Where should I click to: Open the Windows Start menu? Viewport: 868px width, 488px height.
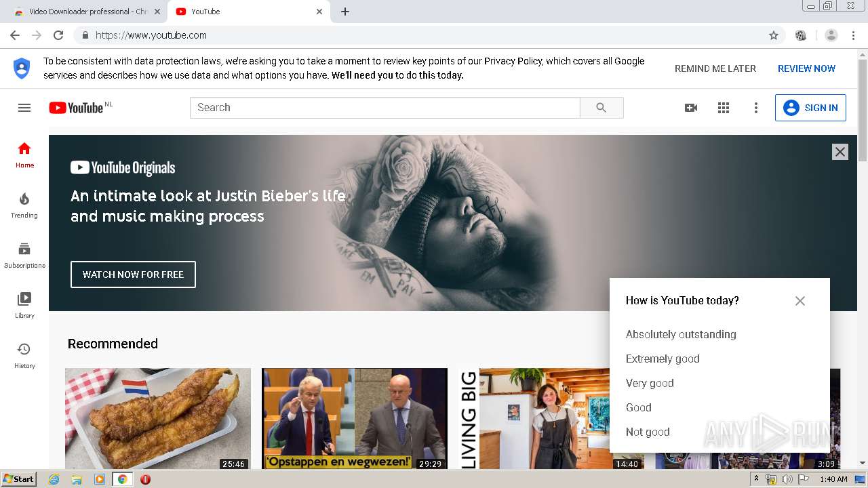coord(18,479)
